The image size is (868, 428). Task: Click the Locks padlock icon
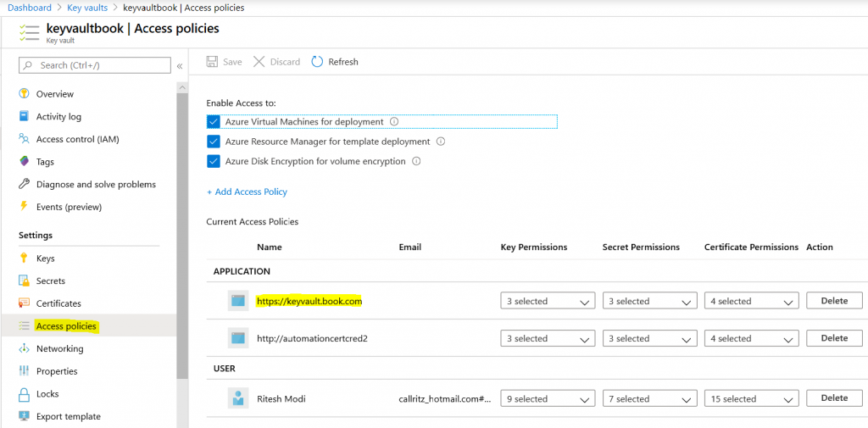tap(24, 394)
